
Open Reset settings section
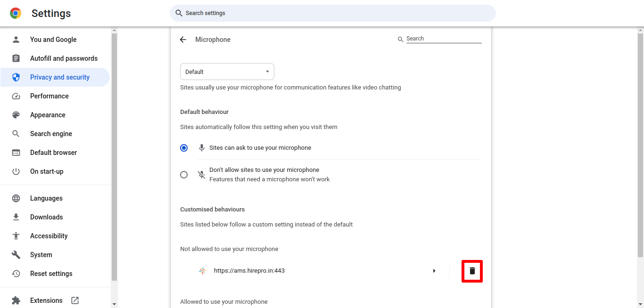55,274
